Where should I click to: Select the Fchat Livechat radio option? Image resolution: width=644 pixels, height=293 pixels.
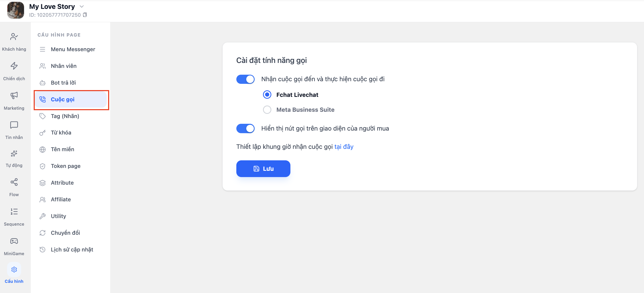(x=267, y=95)
